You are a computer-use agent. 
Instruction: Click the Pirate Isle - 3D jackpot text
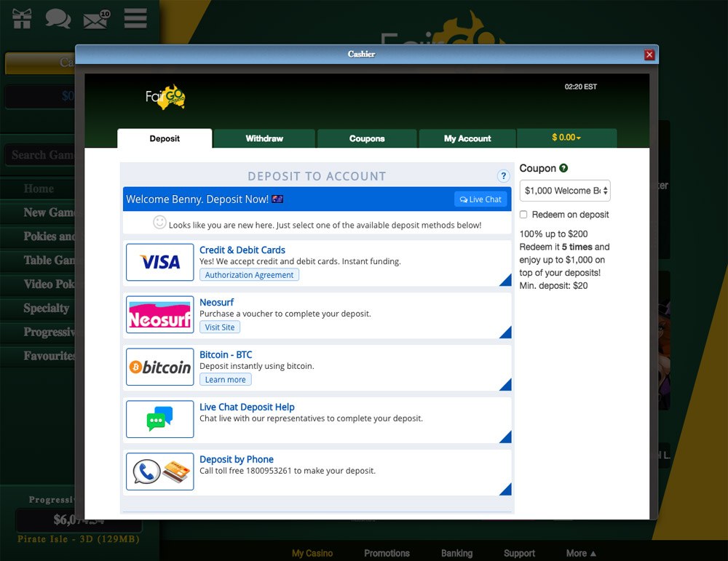coord(79,539)
